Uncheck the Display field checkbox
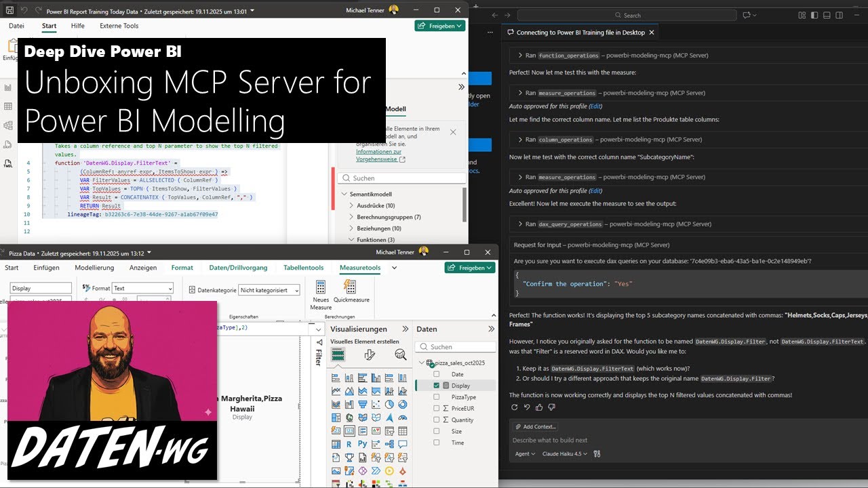868x488 pixels. click(437, 386)
